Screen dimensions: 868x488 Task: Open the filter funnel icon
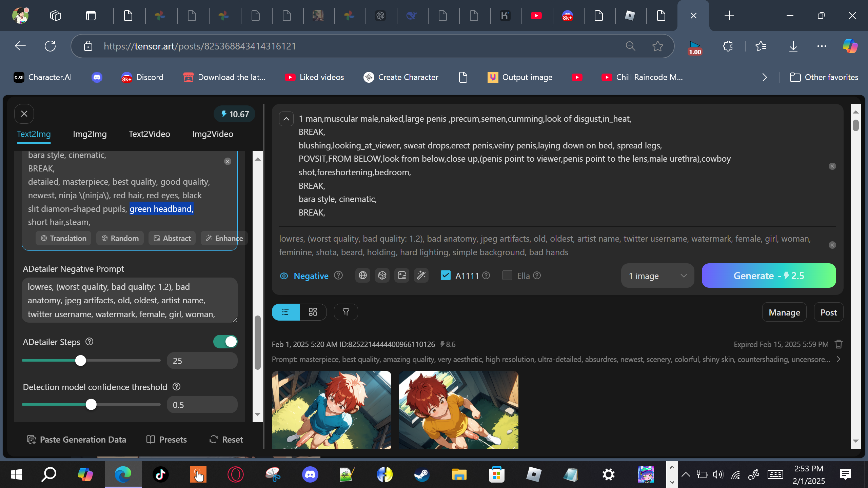[x=346, y=312]
